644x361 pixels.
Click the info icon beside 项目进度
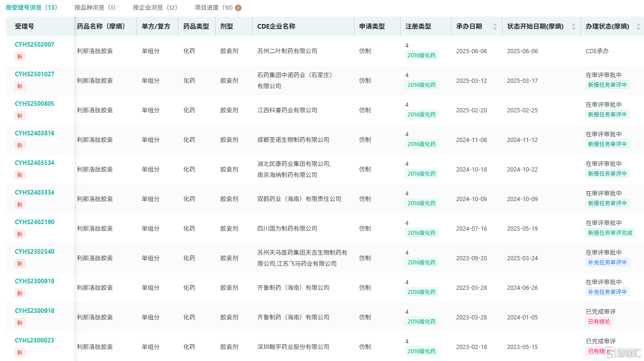tap(238, 8)
